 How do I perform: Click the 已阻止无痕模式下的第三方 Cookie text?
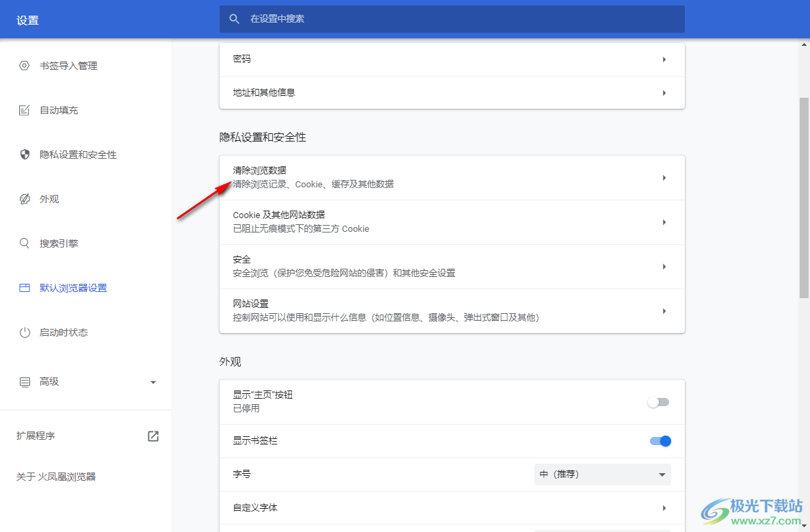pos(300,229)
